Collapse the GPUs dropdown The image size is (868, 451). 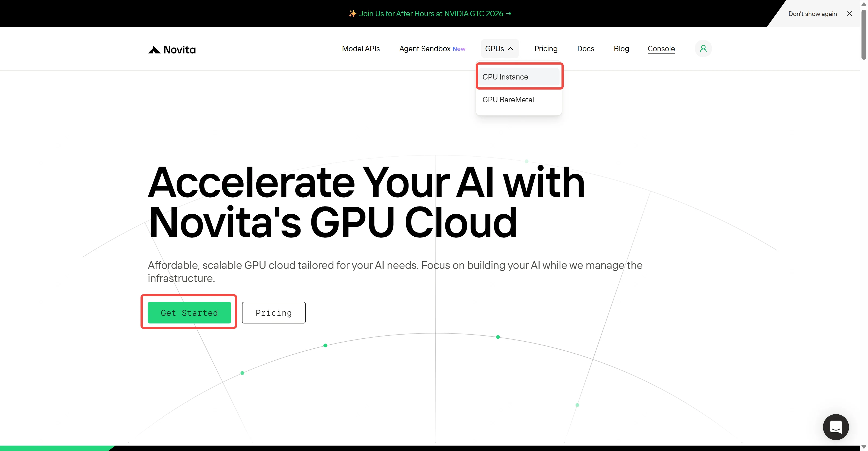499,49
